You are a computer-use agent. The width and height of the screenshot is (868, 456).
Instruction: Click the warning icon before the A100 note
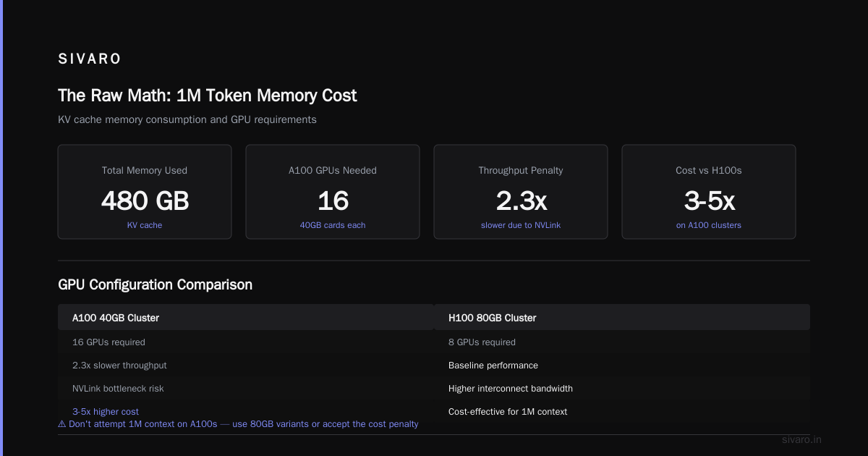click(62, 424)
